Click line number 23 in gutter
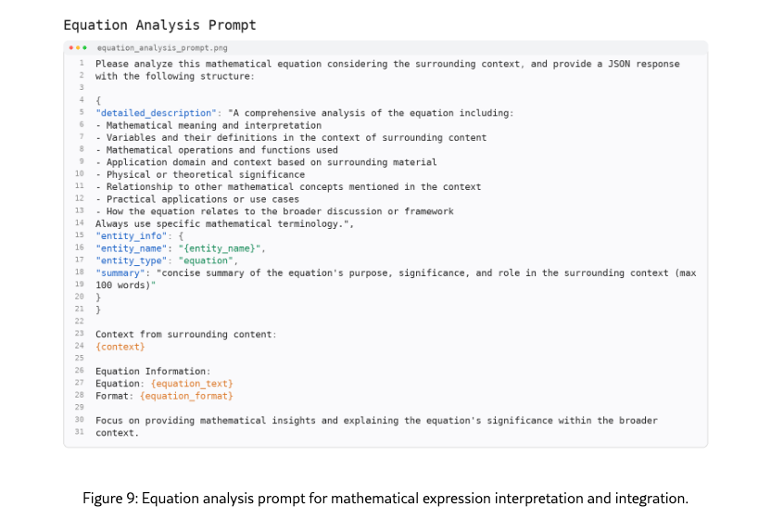Viewport: 771px width, 532px height. [x=81, y=334]
